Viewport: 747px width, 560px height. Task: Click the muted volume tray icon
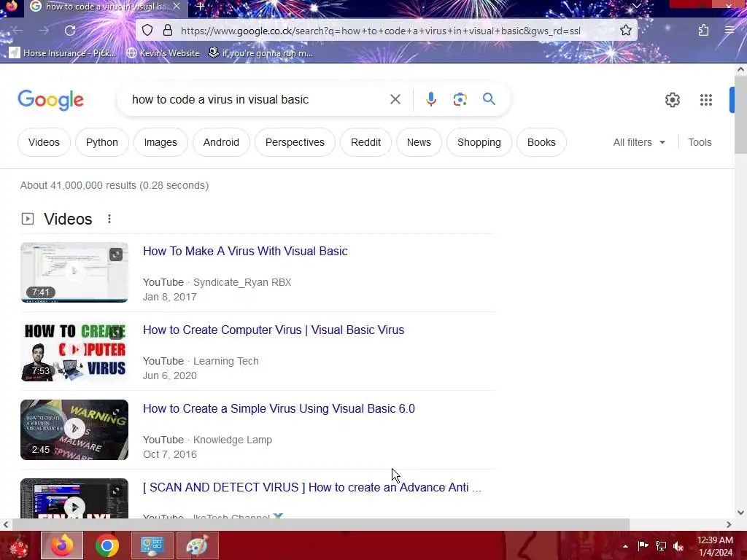(678, 546)
